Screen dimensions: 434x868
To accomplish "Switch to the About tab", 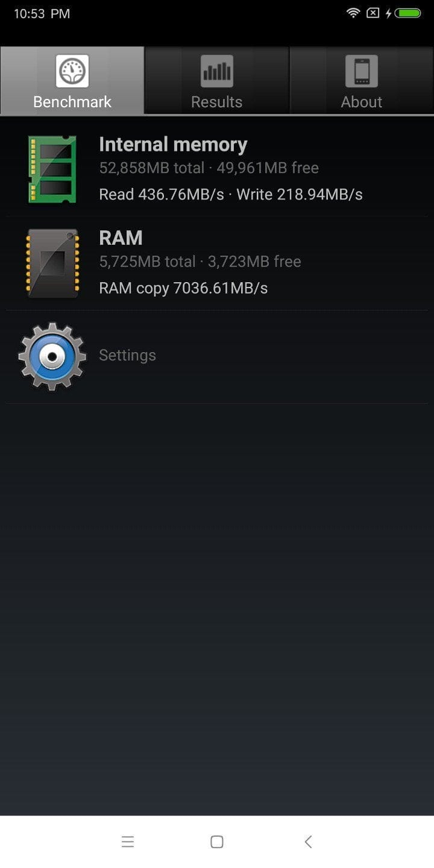I will click(362, 81).
